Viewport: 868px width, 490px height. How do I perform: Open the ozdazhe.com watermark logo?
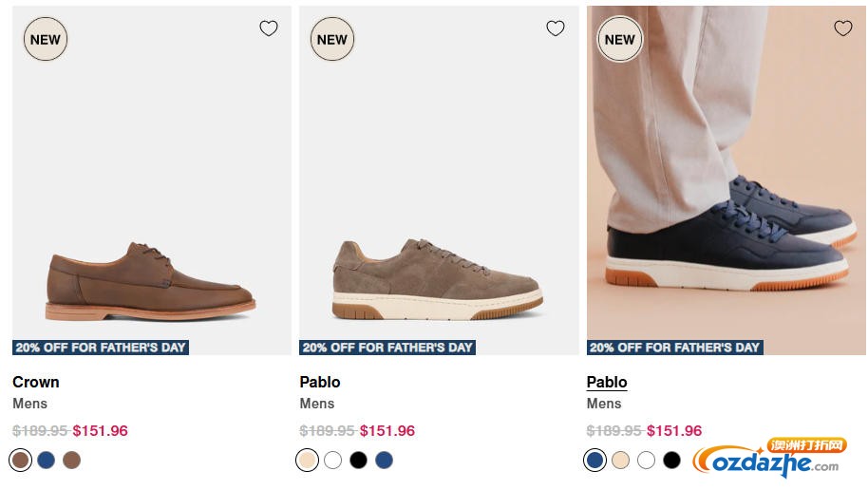click(769, 459)
